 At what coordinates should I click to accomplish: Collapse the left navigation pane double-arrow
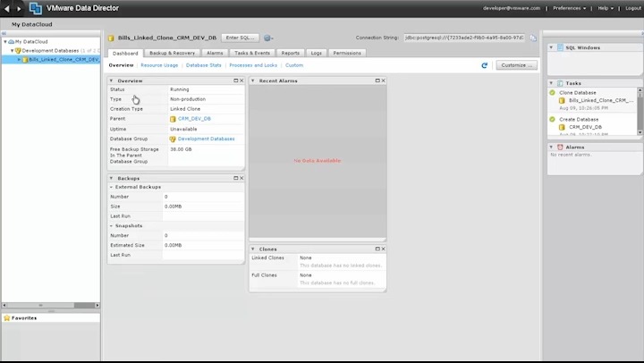(x=4, y=33)
